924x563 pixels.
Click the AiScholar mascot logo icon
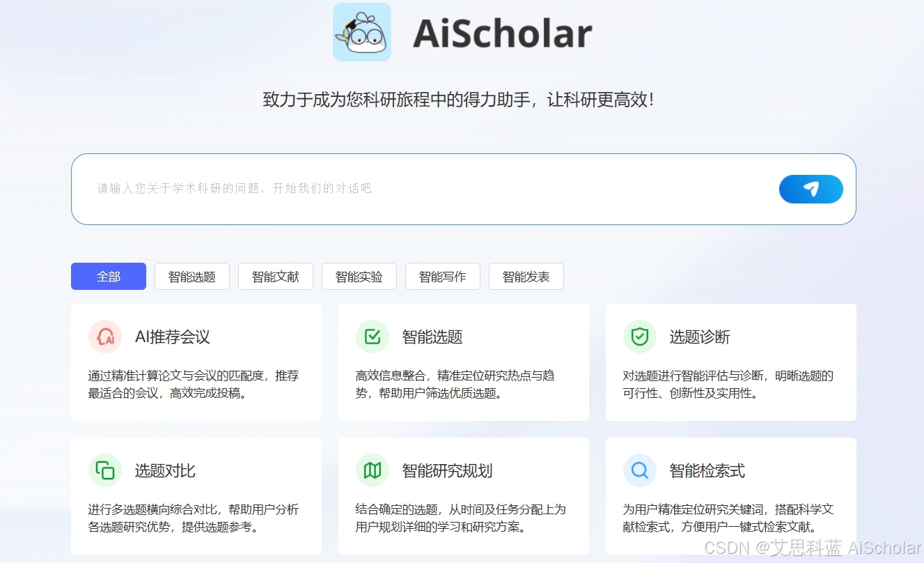point(362,32)
